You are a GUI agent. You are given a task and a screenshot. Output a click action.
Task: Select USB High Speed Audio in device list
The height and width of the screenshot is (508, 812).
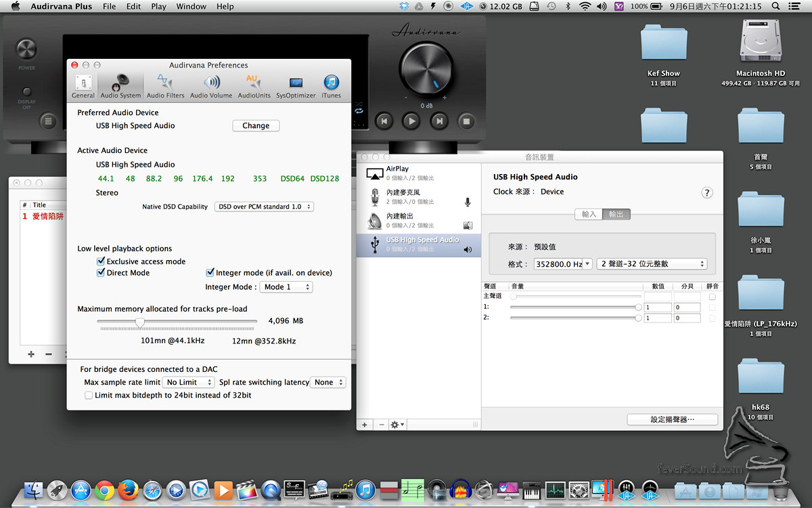point(419,245)
